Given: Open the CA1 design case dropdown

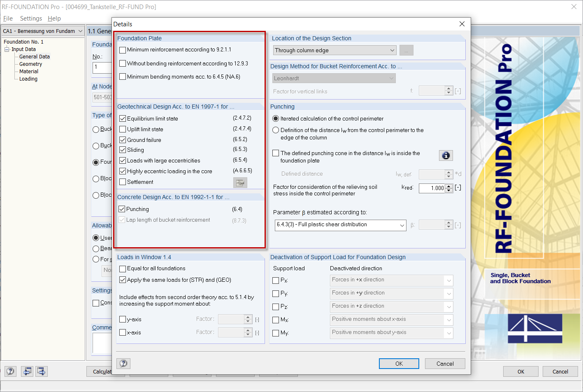Looking at the screenshot, I should point(81,30).
